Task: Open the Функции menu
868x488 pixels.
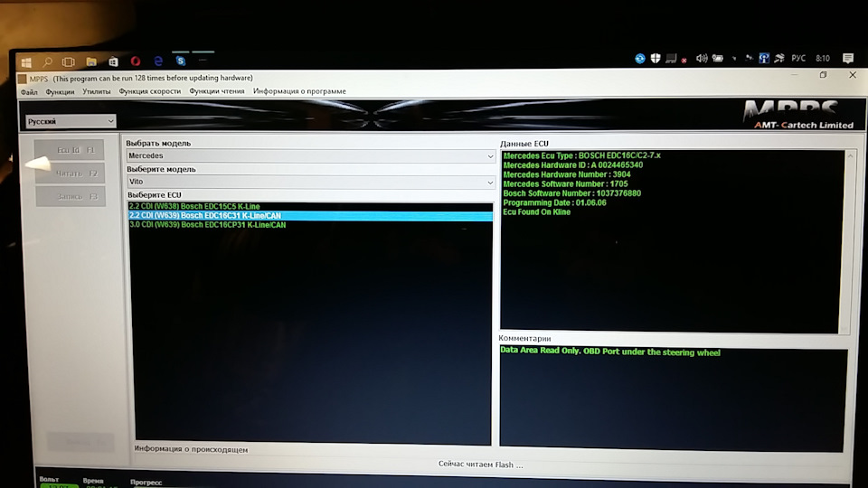Action: pos(60,92)
